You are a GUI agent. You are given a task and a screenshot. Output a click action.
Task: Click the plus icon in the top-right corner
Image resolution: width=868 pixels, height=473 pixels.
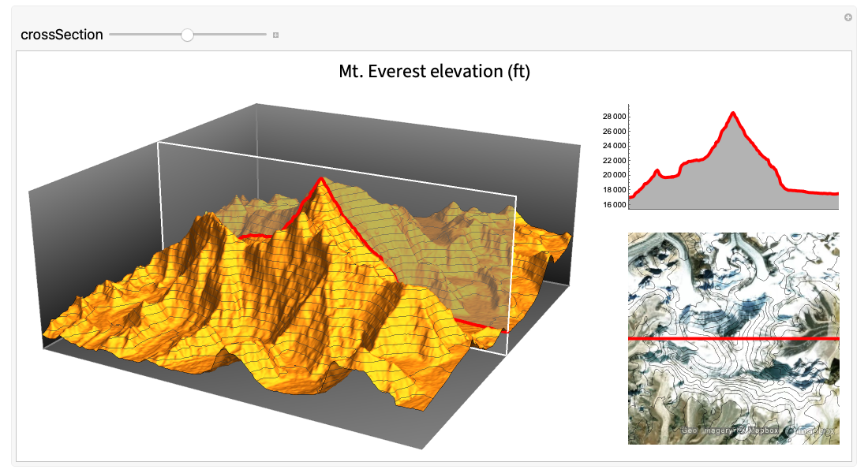coord(848,17)
